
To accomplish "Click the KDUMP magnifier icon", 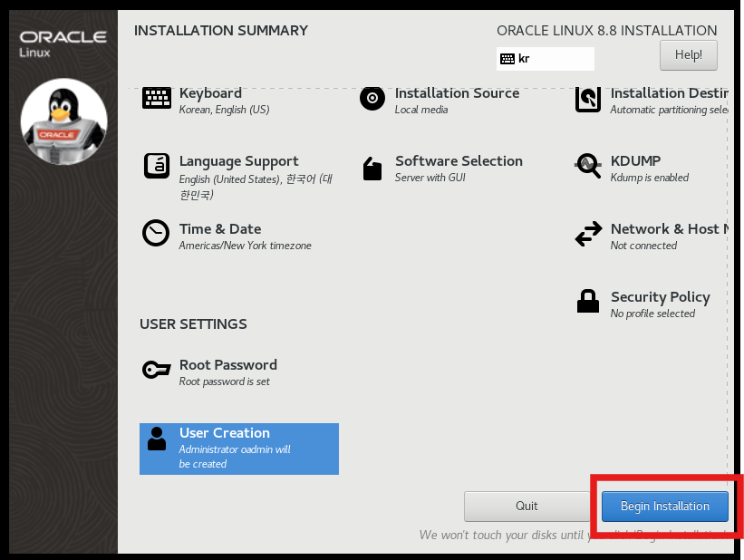I will click(x=588, y=166).
